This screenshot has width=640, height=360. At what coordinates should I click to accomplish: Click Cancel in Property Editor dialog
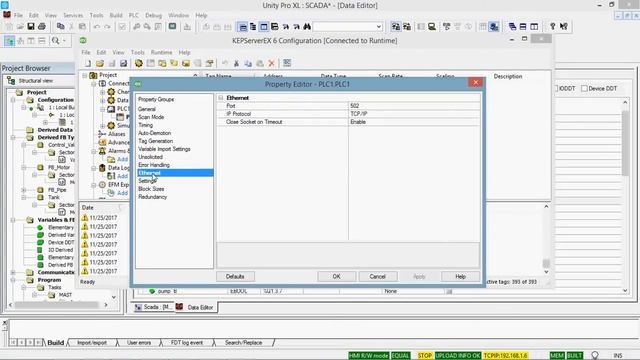[x=378, y=276]
